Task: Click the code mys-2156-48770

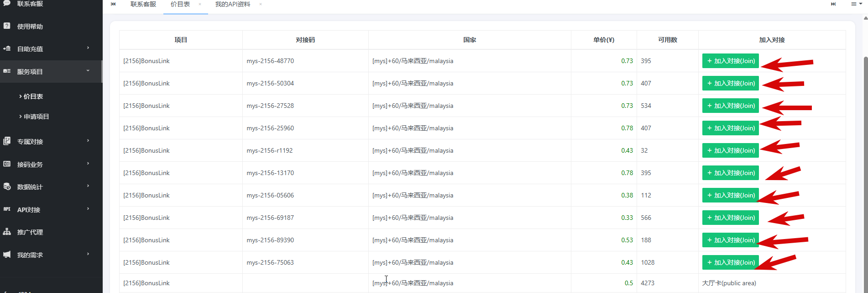Action: click(x=270, y=61)
